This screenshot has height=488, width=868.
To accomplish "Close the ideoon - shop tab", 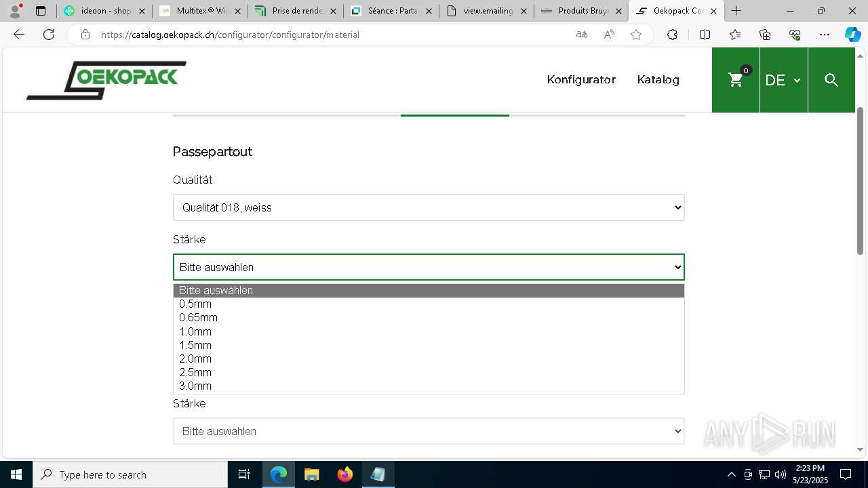I will (x=143, y=11).
